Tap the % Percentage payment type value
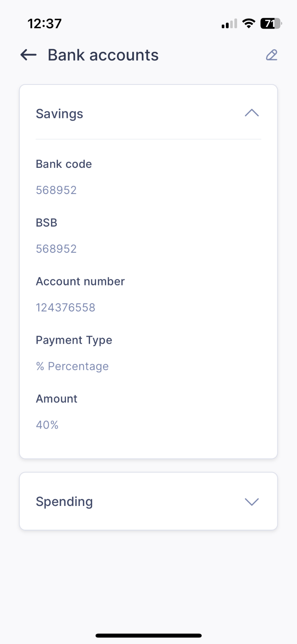Image resolution: width=297 pixels, height=644 pixels. (72, 366)
